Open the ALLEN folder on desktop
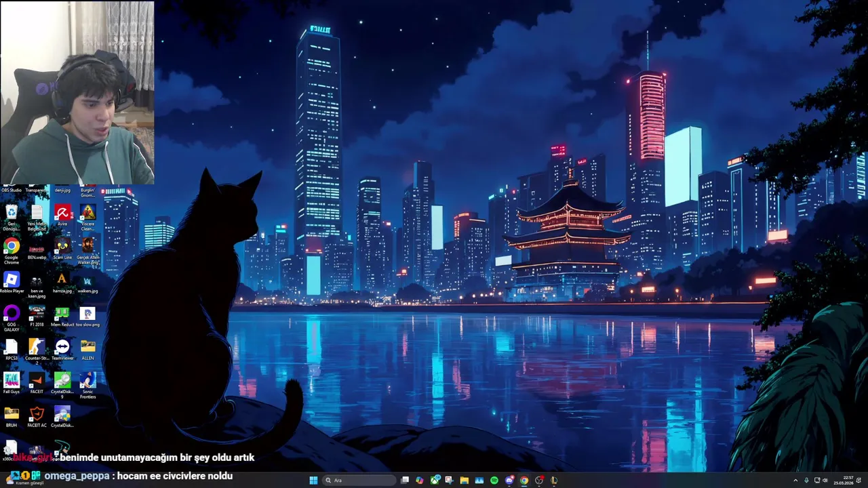868x488 pixels. pyautogui.click(x=87, y=350)
